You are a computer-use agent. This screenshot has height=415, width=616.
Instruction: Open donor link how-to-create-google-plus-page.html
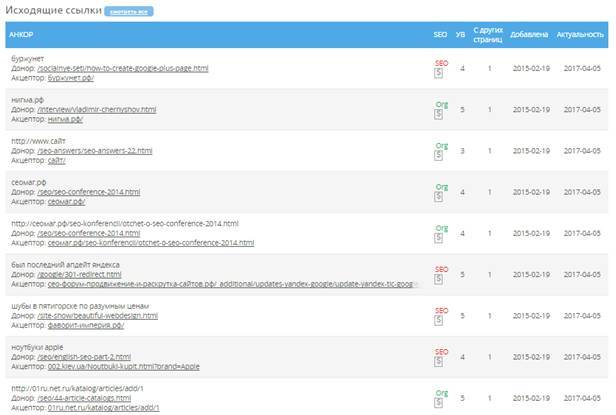coord(122,68)
